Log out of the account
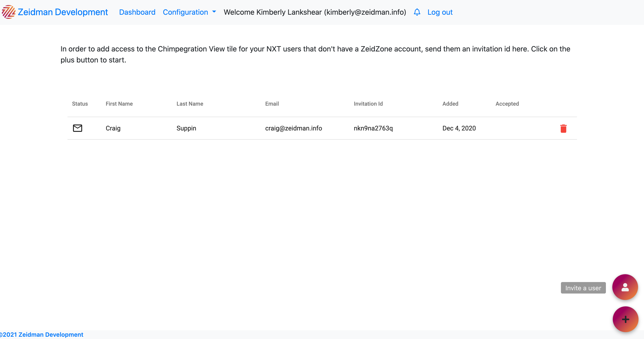Viewport: 644px width, 339px height. point(440,12)
